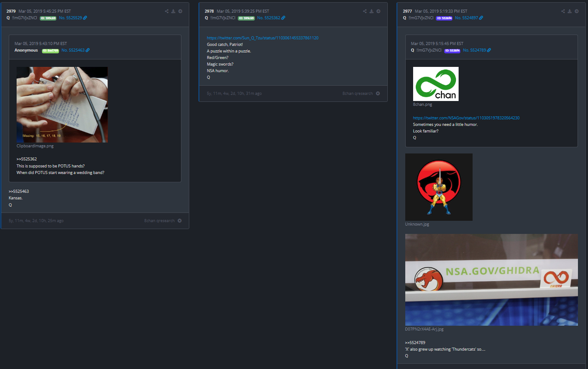The width and height of the screenshot is (588, 369).
Task: Click the chain-link icon beside No. 5524897
Action: [481, 18]
